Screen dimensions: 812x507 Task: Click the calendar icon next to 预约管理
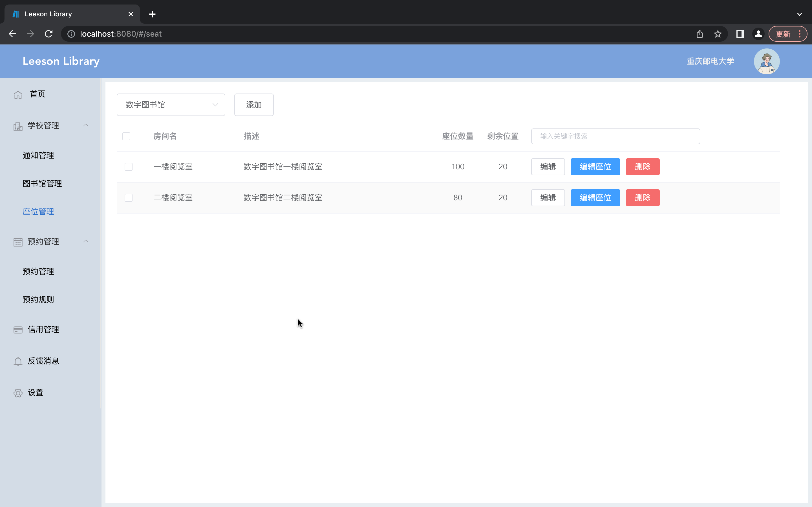tap(18, 241)
